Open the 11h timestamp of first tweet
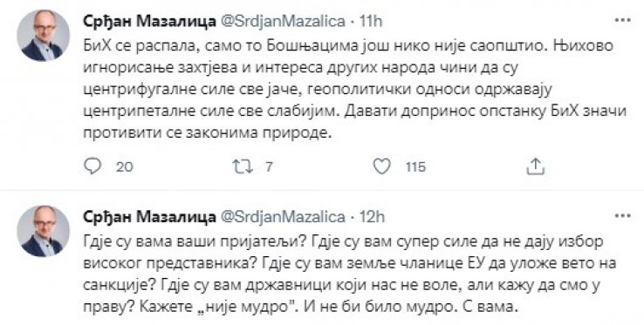Image resolution: width=644 pixels, height=325 pixels. [371, 21]
